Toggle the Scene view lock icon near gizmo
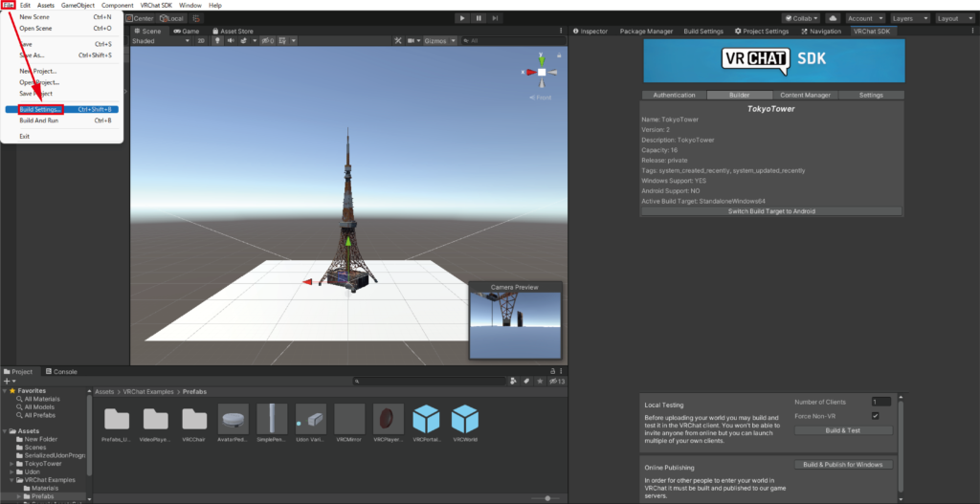 [x=558, y=55]
